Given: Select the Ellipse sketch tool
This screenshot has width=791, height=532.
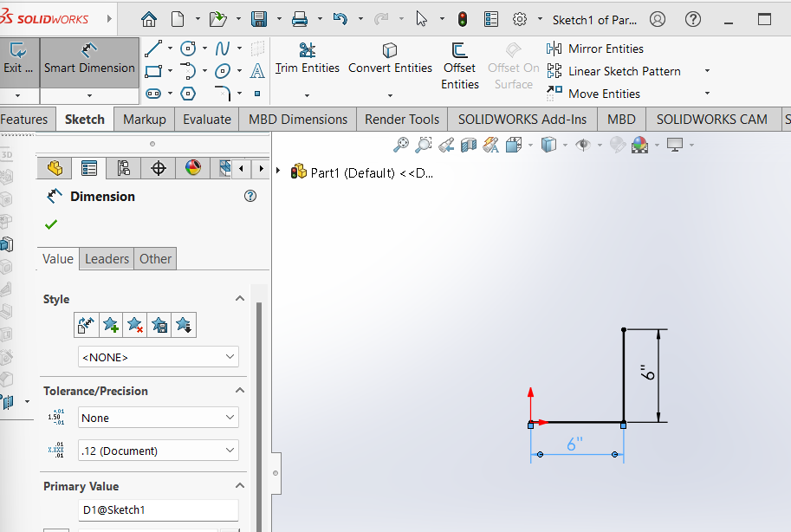Looking at the screenshot, I should (x=223, y=71).
